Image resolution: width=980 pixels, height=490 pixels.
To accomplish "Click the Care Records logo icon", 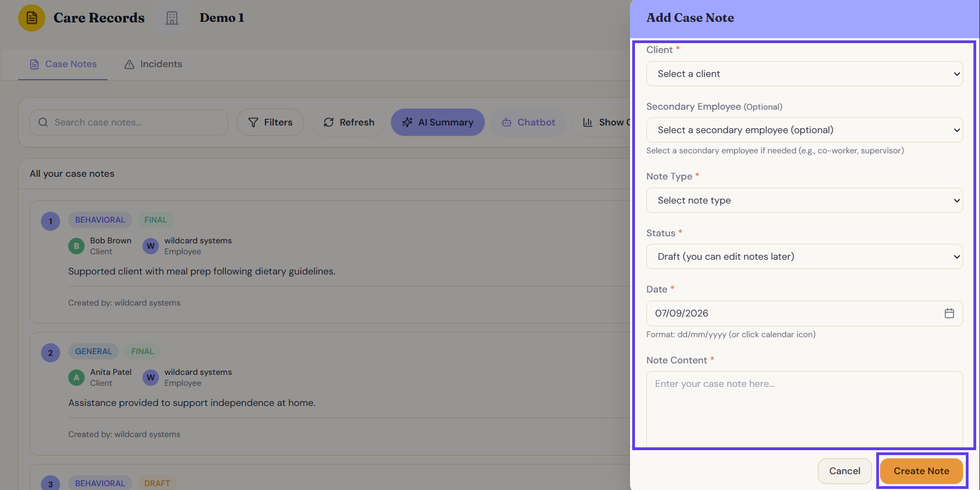I will pos(32,18).
